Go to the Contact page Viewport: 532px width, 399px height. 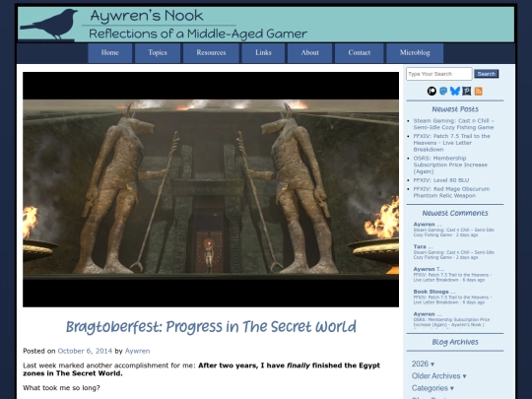pos(360,53)
